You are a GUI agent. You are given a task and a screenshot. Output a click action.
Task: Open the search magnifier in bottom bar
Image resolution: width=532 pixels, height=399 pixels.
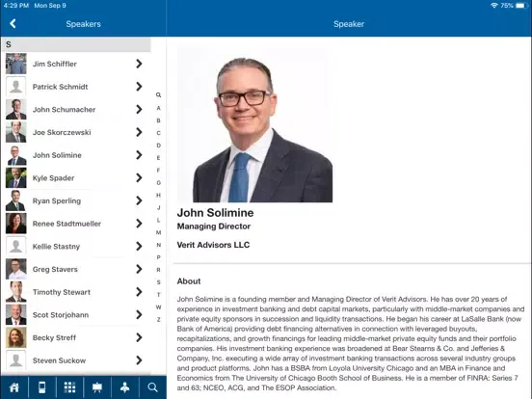(152, 387)
